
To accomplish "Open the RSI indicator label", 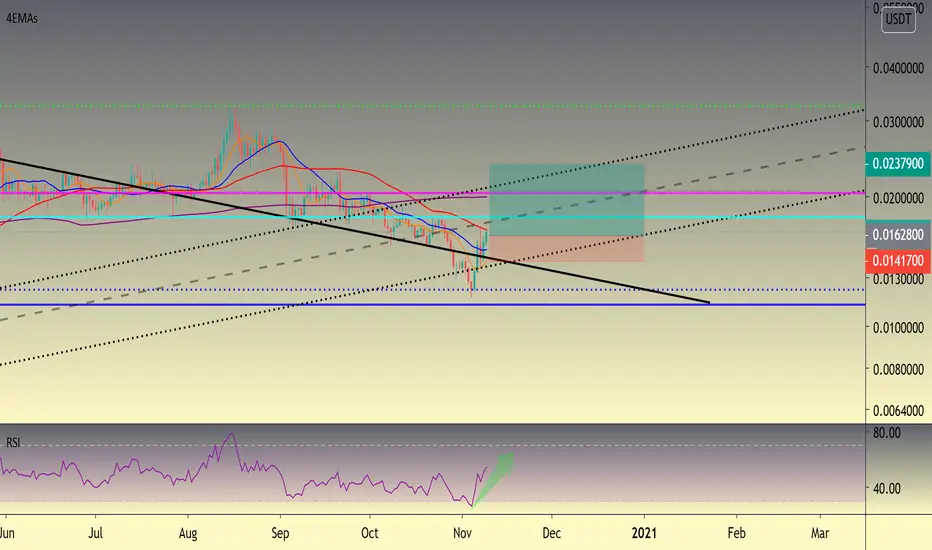I will pyautogui.click(x=13, y=442).
